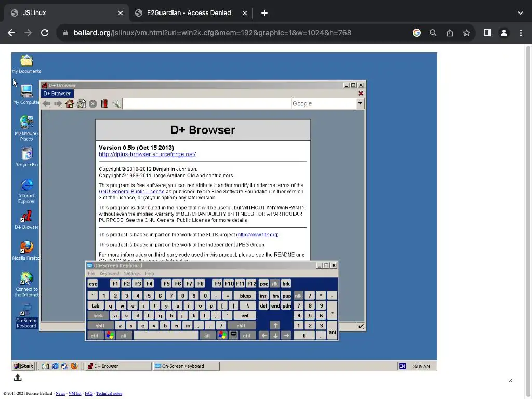Toggle the slk scroll lock key
Screen dimensions: 532x399
pos(275,284)
